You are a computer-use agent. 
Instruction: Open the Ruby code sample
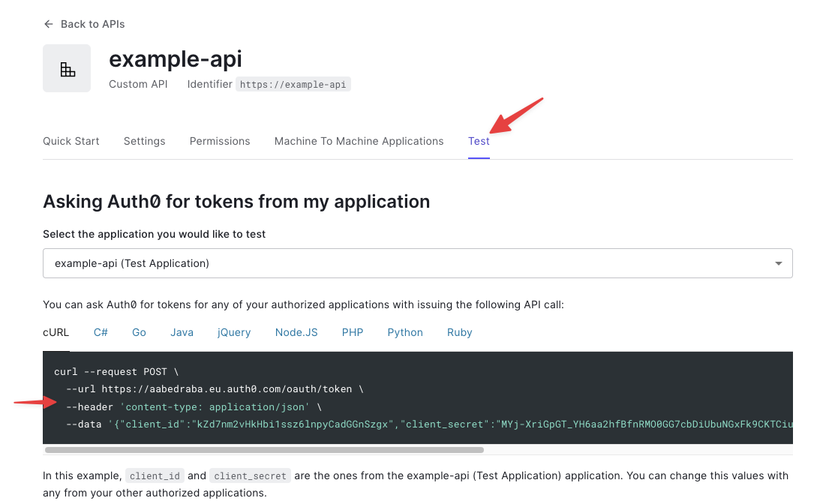[459, 332]
